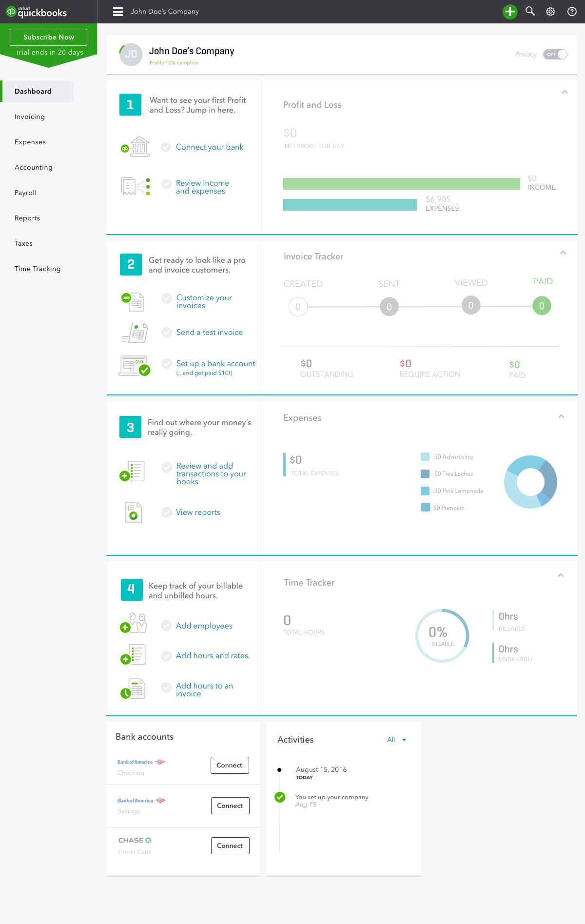Click the $10 bank account setup icon
Screen dimensions: 585x924
coord(134,366)
